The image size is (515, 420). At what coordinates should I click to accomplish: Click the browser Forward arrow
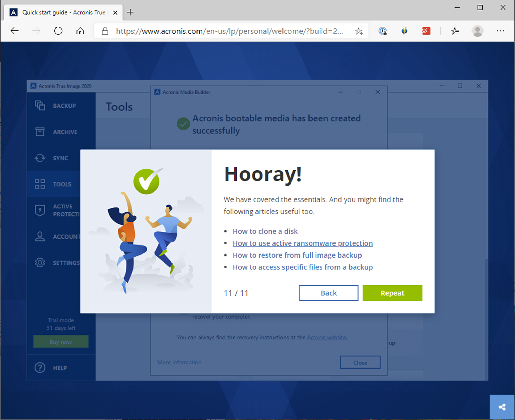[x=36, y=31]
